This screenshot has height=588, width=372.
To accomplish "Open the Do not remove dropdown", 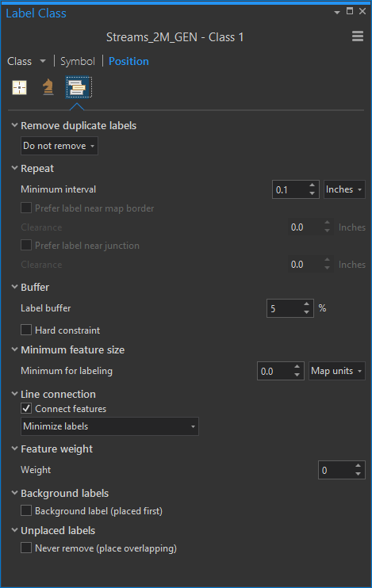I will (59, 146).
